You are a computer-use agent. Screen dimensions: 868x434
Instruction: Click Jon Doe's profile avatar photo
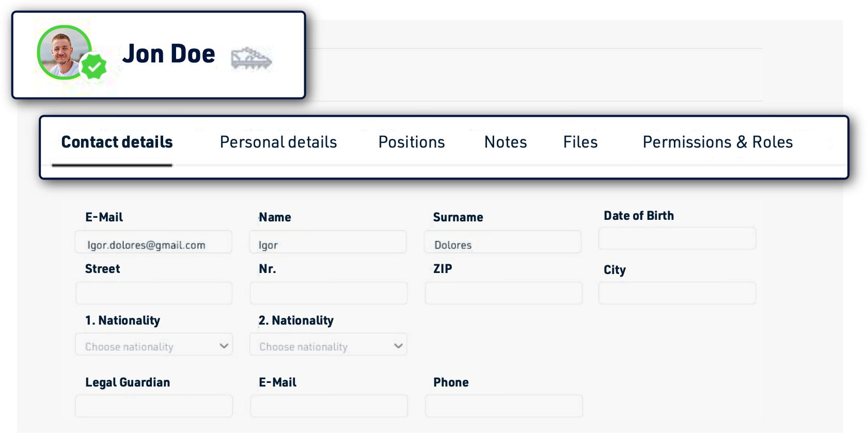[x=62, y=52]
